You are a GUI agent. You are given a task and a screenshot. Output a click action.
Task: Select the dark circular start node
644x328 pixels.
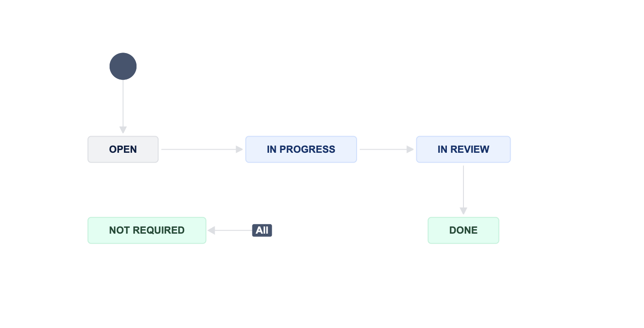(123, 66)
